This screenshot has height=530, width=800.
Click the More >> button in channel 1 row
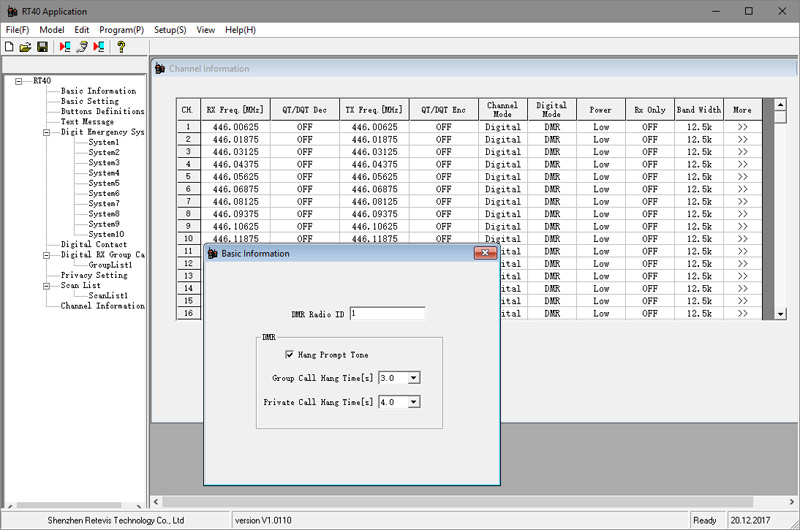742,128
